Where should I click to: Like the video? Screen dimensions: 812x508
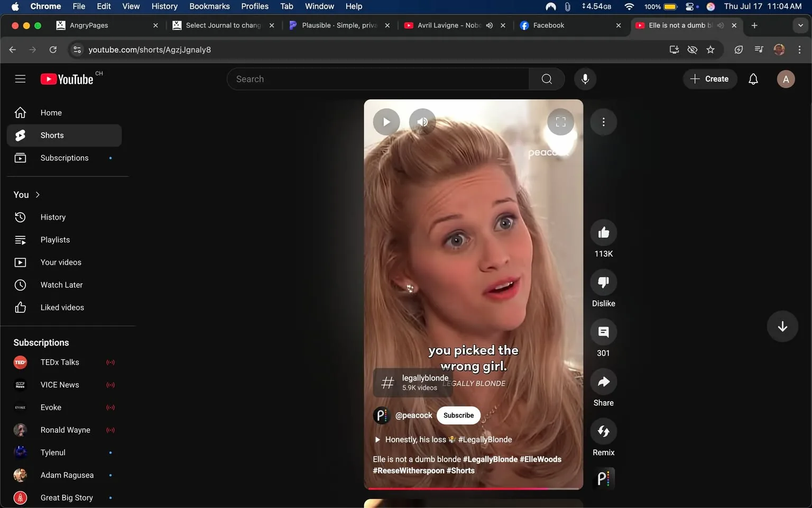pos(603,232)
